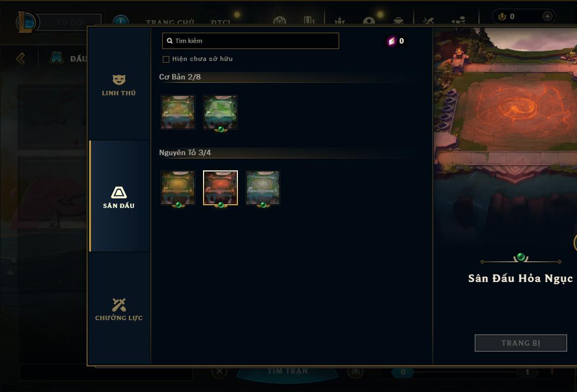This screenshot has height=392, width=577.
Task: Click the Teamfight Tactics mode emblem icon
Action: 56,58
